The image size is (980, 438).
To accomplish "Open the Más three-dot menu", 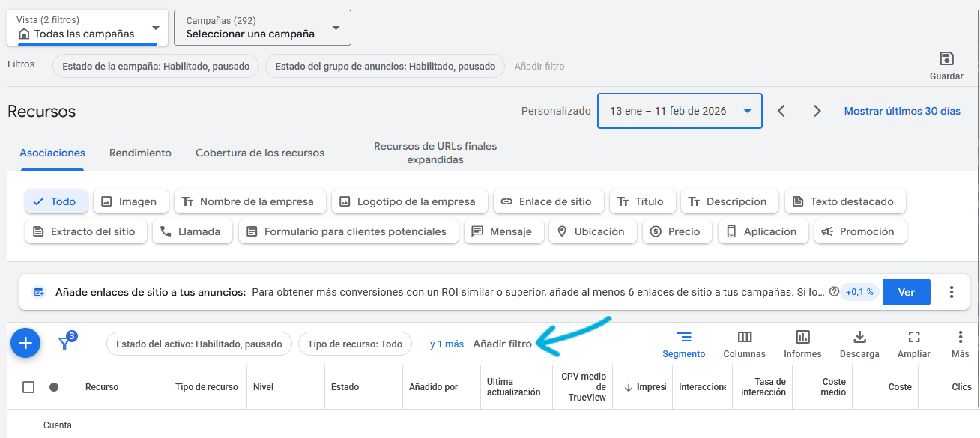I will 960,338.
